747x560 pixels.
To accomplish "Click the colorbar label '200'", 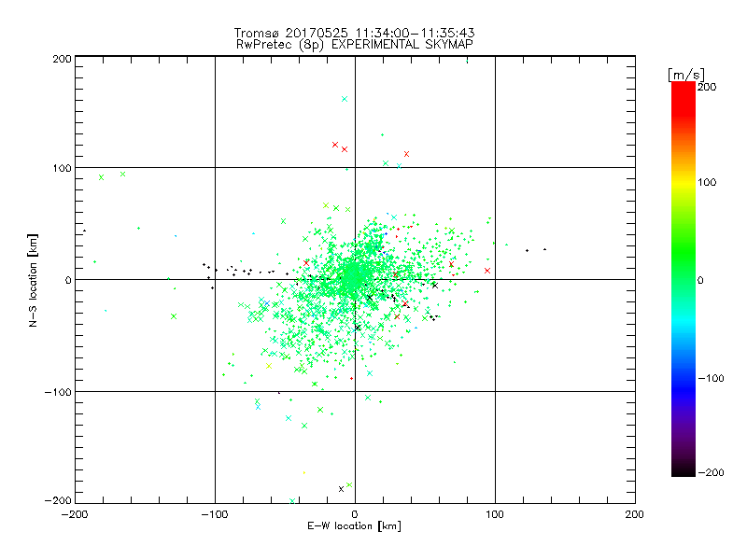I will tap(707, 87).
